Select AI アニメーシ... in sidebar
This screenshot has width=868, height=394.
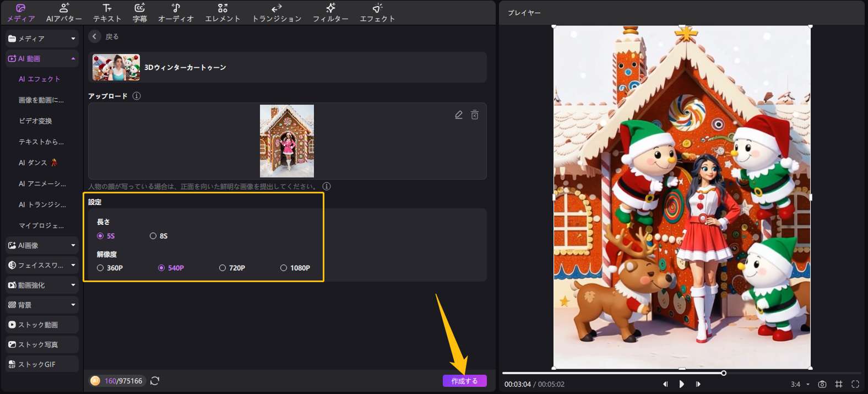42,183
